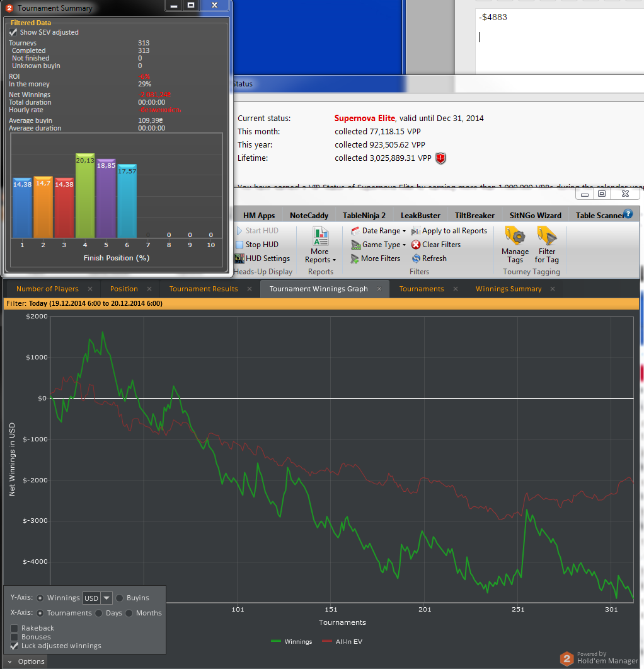The width and height of the screenshot is (644, 669).
Task: Toggle Show $EV adjusted checkbox
Action: [x=13, y=32]
